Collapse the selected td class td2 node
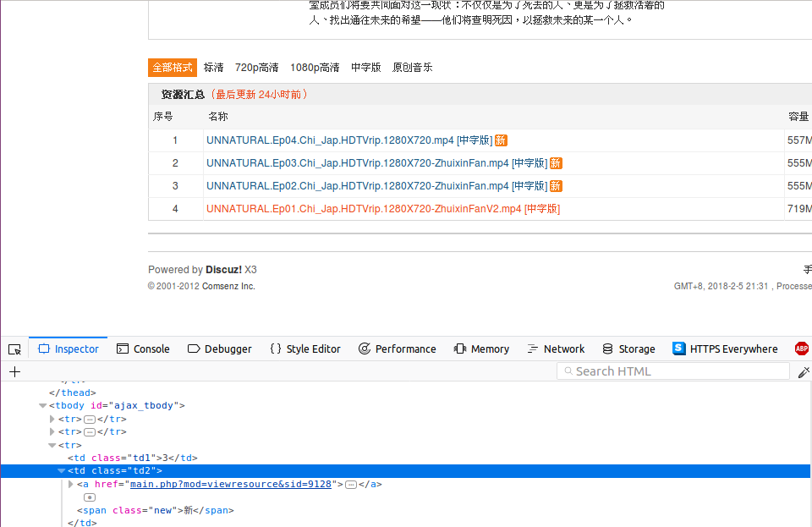 pos(62,471)
